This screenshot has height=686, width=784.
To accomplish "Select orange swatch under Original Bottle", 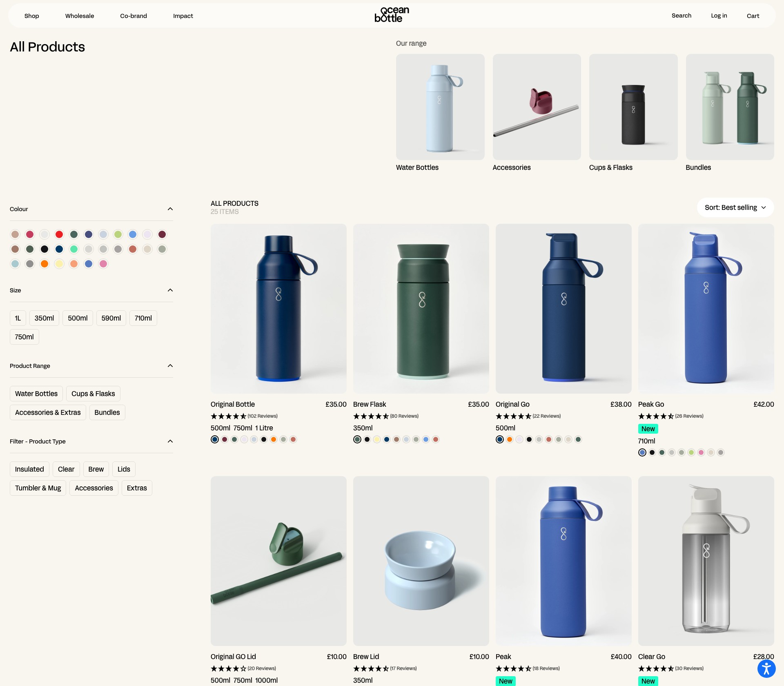I will 274,439.
